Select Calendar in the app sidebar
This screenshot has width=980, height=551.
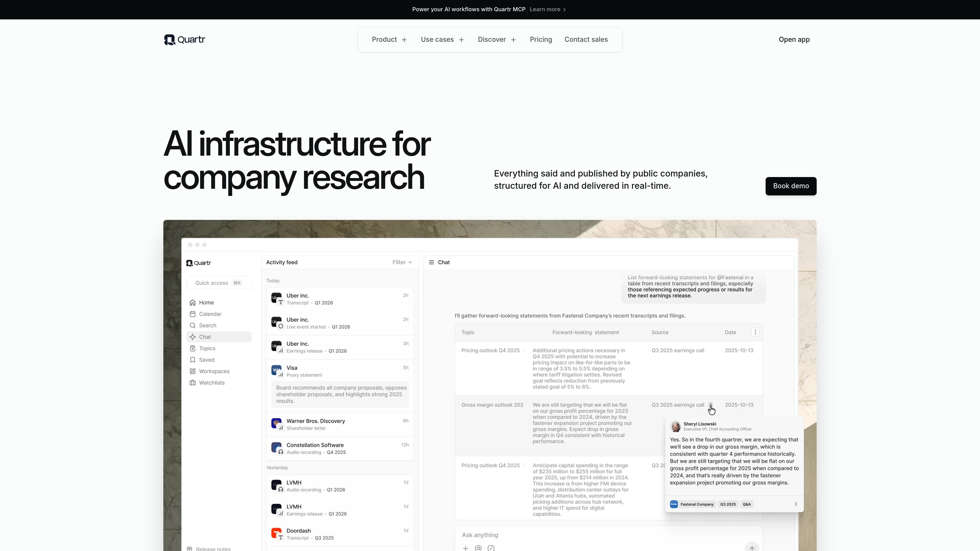219,314
